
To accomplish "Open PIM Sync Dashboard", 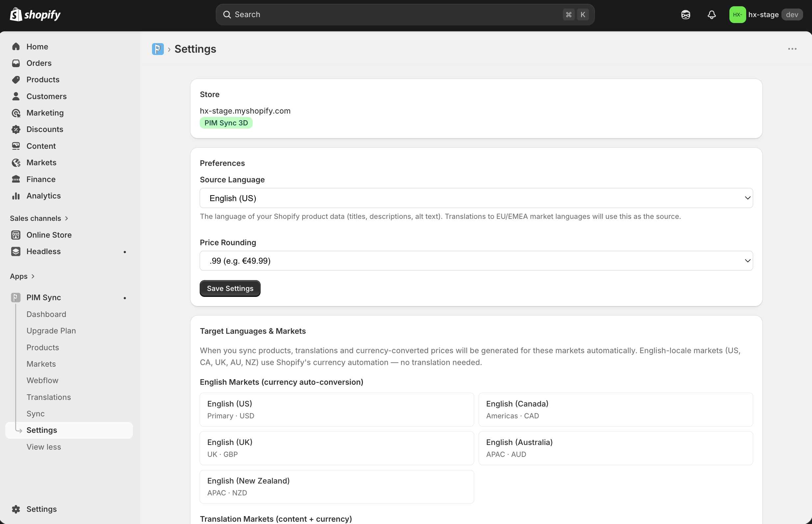I will pos(47,314).
